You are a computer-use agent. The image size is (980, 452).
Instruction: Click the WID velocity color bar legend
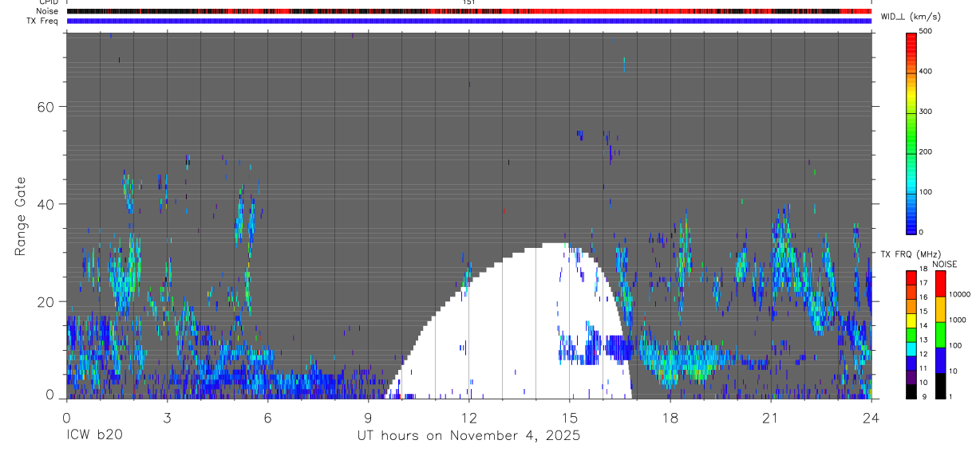[x=911, y=132]
